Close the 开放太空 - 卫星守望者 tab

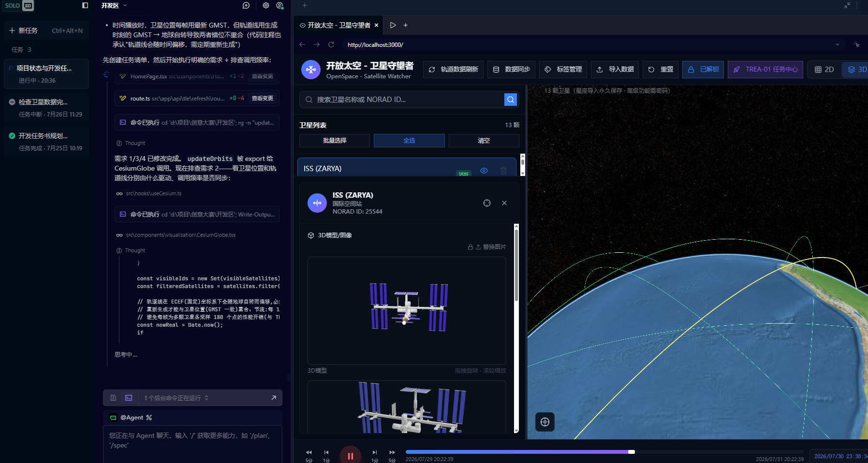pyautogui.click(x=376, y=25)
